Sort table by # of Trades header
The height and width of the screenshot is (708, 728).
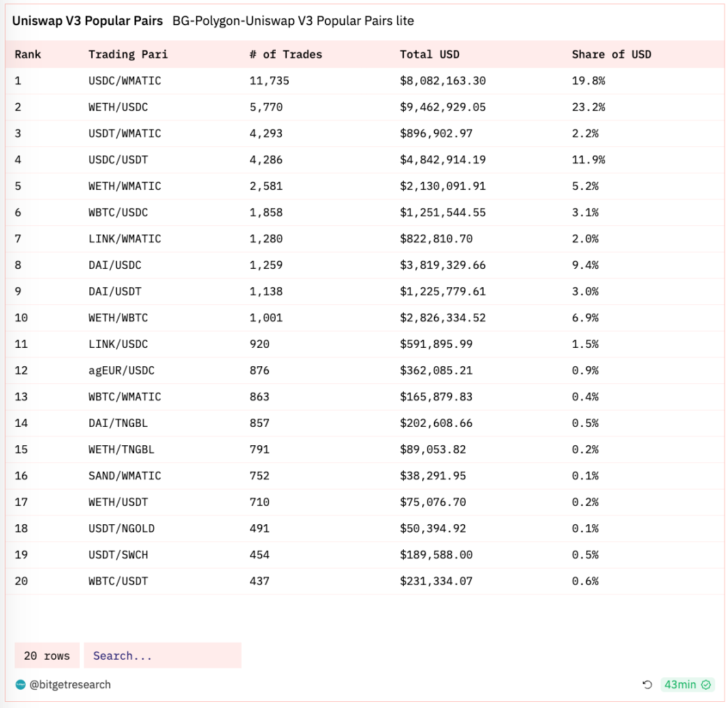285,54
